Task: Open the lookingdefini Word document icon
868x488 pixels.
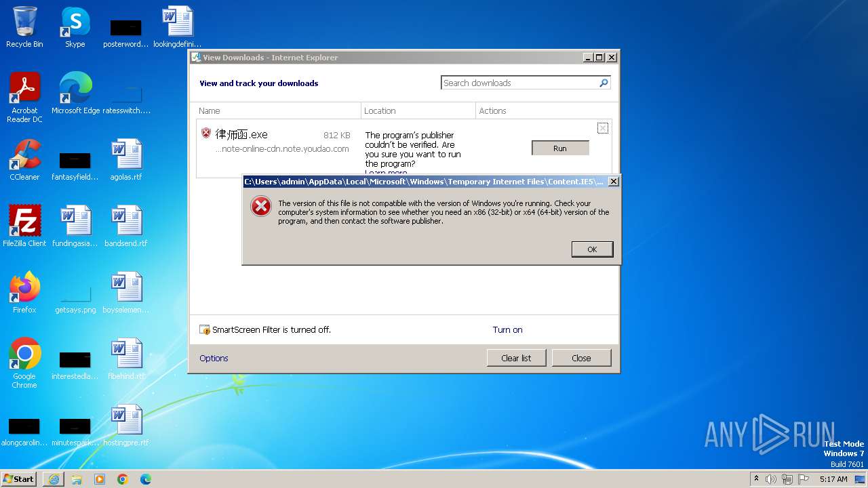Action: point(177,27)
